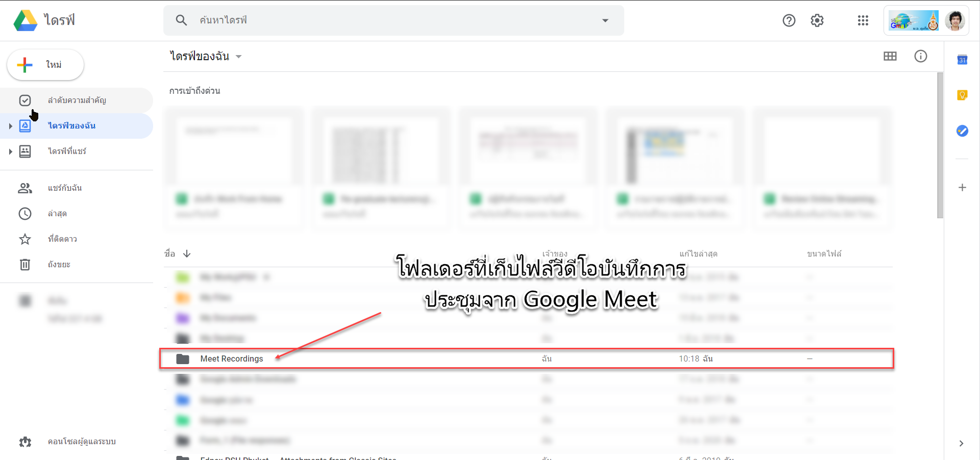Open the Google apps grid launcher

coord(863,20)
